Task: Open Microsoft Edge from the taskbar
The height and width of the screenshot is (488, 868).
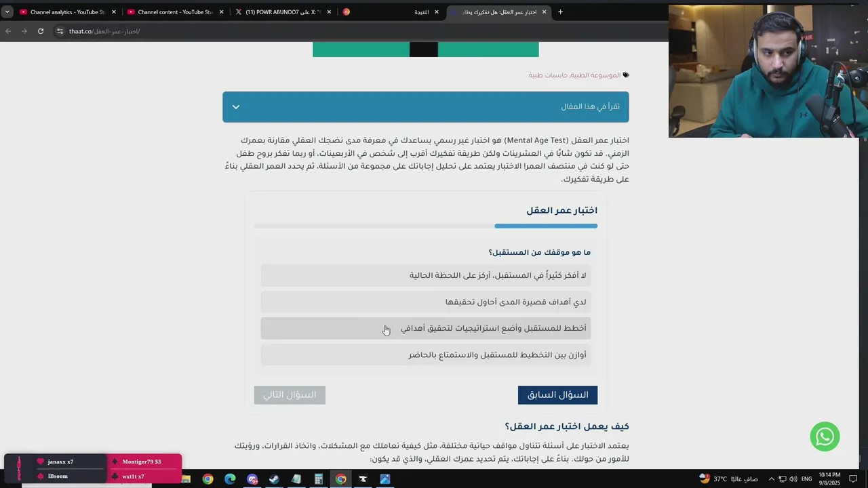Action: pyautogui.click(x=230, y=479)
